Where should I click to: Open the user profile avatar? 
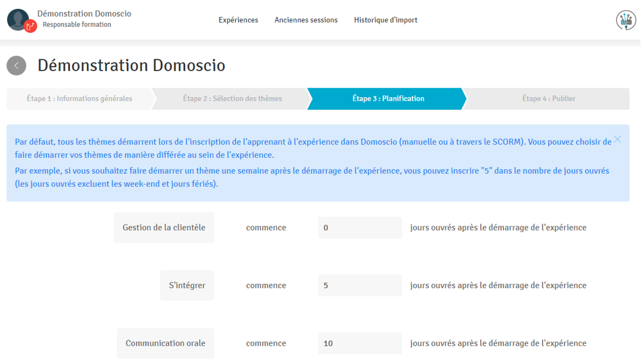click(18, 20)
